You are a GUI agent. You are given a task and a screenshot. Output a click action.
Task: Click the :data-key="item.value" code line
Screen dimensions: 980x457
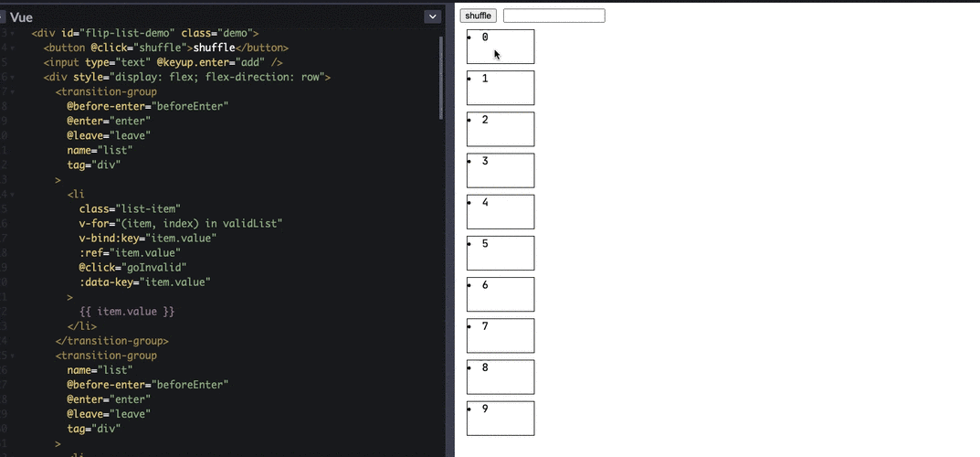coord(145,282)
